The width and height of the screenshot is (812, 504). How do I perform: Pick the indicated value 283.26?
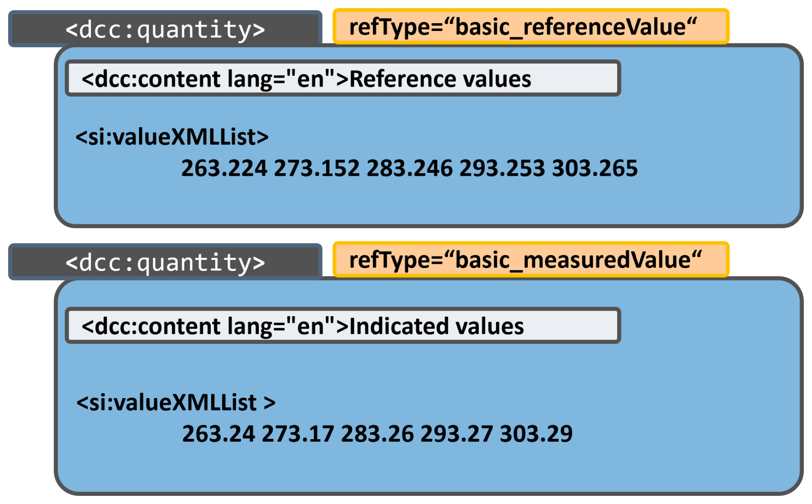[x=377, y=434]
